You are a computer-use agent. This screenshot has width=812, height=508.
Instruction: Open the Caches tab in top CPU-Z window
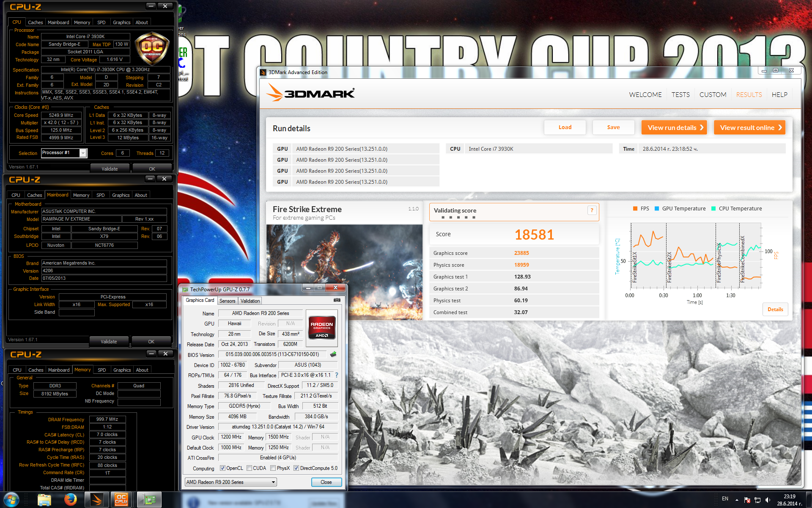[35, 22]
